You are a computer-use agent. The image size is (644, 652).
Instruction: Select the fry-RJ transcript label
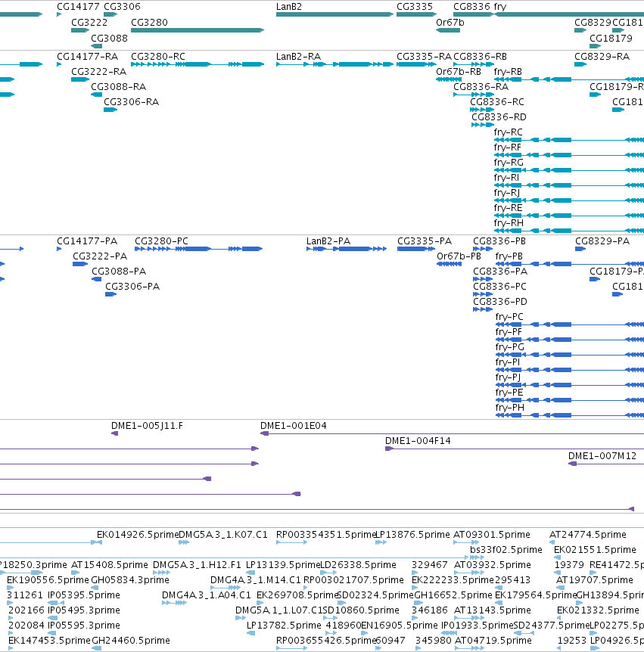[x=507, y=193]
